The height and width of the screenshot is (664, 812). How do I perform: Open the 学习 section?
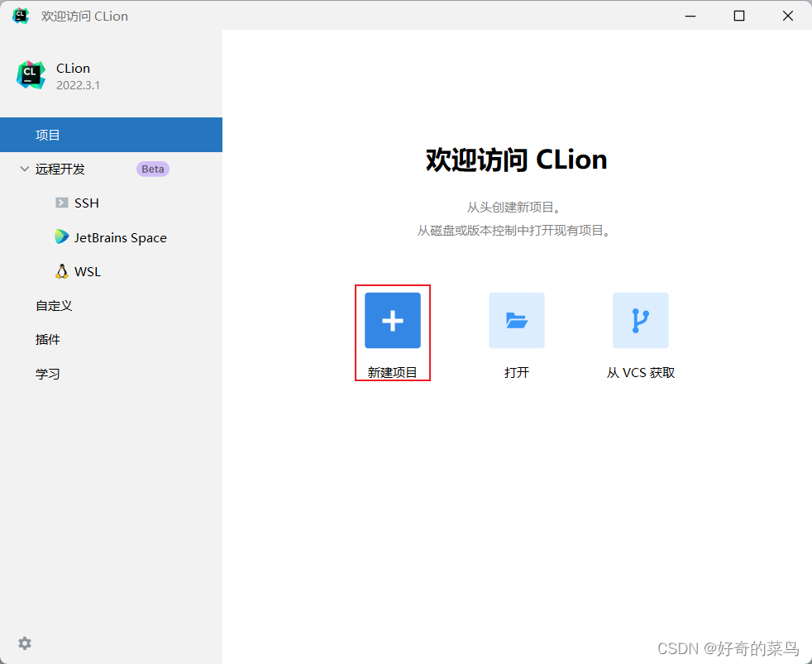(47, 373)
